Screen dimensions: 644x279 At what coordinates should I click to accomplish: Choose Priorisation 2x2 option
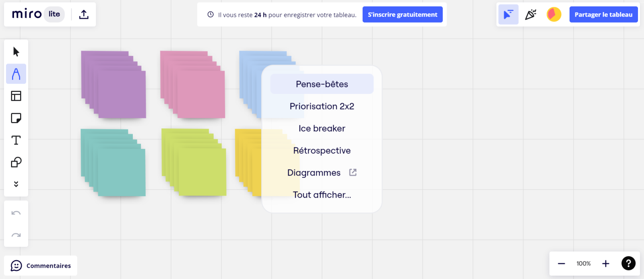322,106
